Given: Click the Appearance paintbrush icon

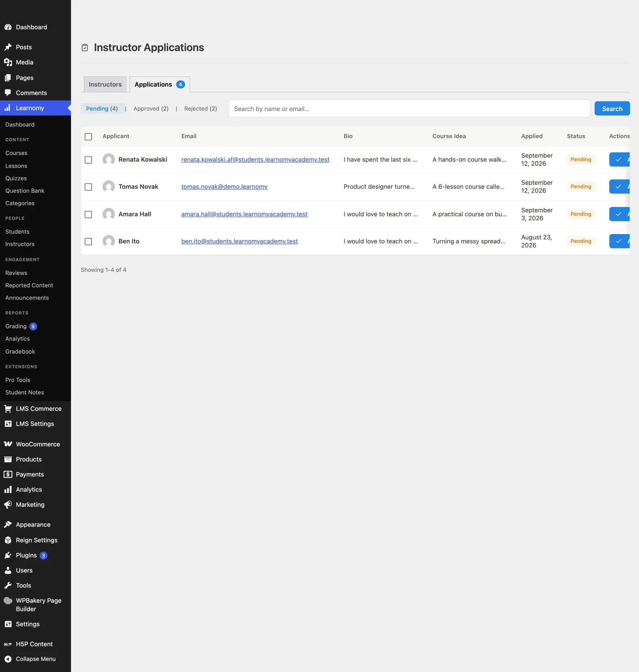Looking at the screenshot, I should 8,525.
